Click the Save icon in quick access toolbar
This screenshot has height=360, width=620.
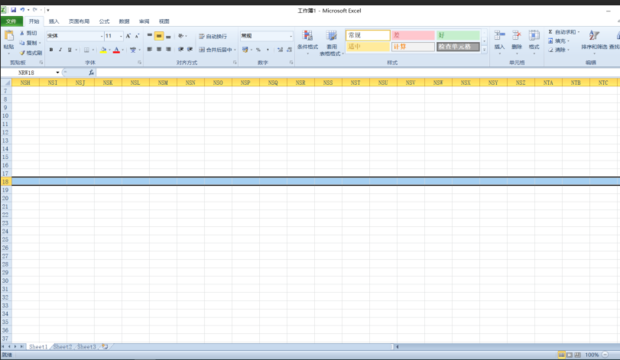[x=13, y=10]
